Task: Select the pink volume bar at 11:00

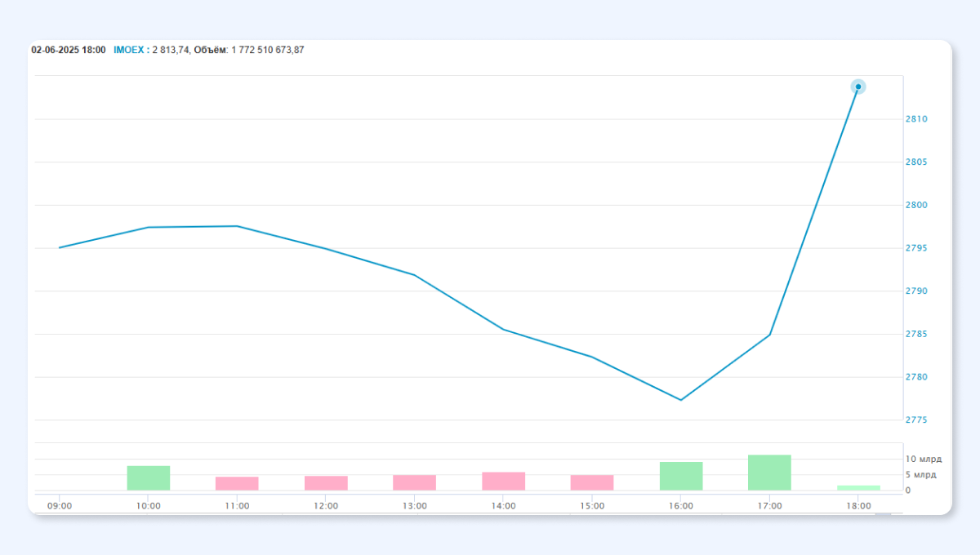Action: pos(237,483)
